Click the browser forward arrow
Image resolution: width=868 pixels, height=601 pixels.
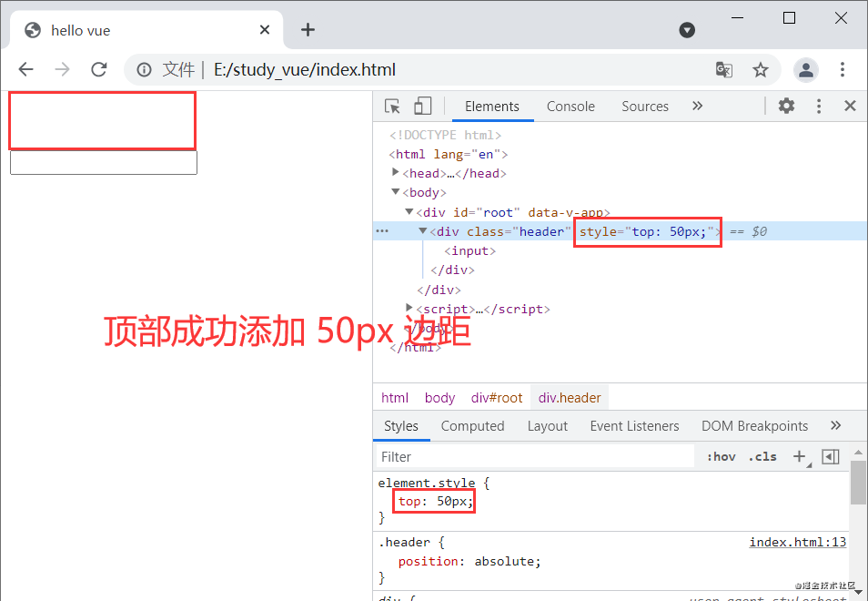click(x=62, y=70)
